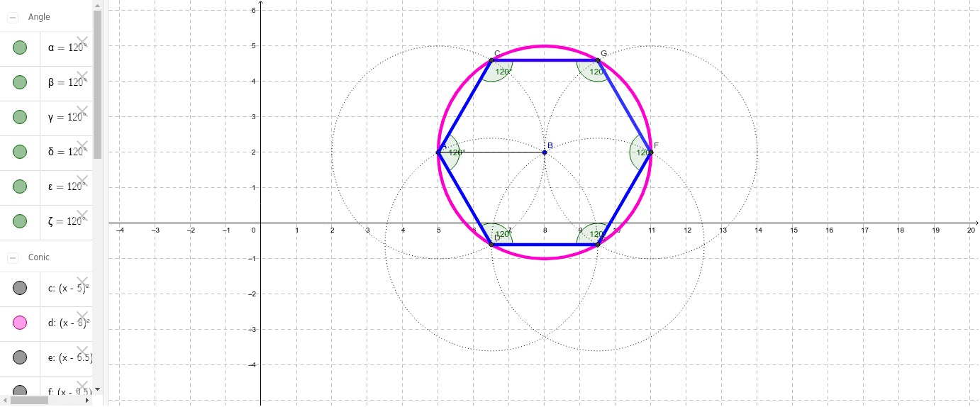Delete the angle δ entry

click(82, 146)
